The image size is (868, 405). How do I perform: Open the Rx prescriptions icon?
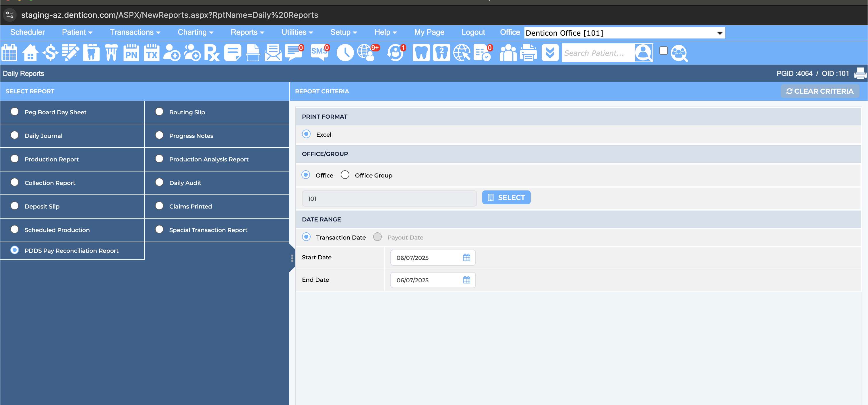tap(212, 53)
